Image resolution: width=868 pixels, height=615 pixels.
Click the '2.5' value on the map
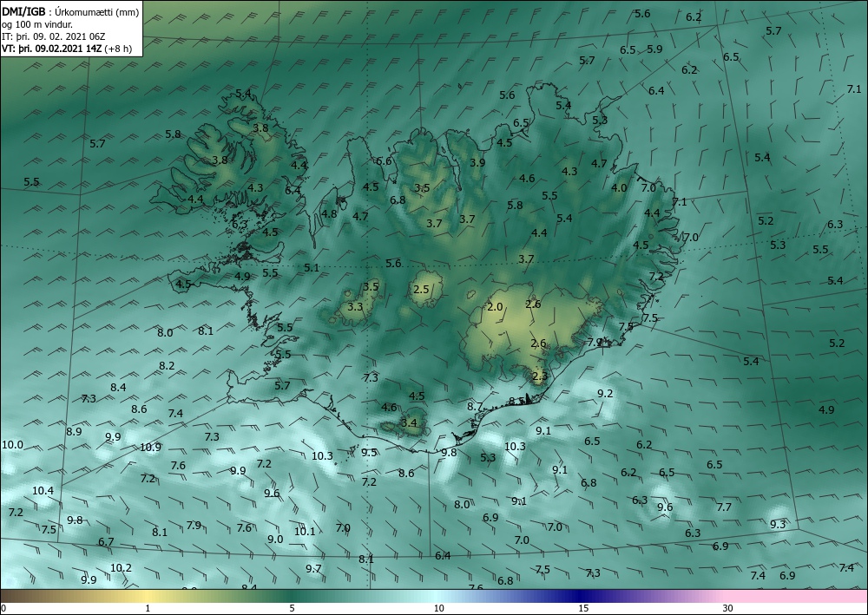[x=421, y=289]
